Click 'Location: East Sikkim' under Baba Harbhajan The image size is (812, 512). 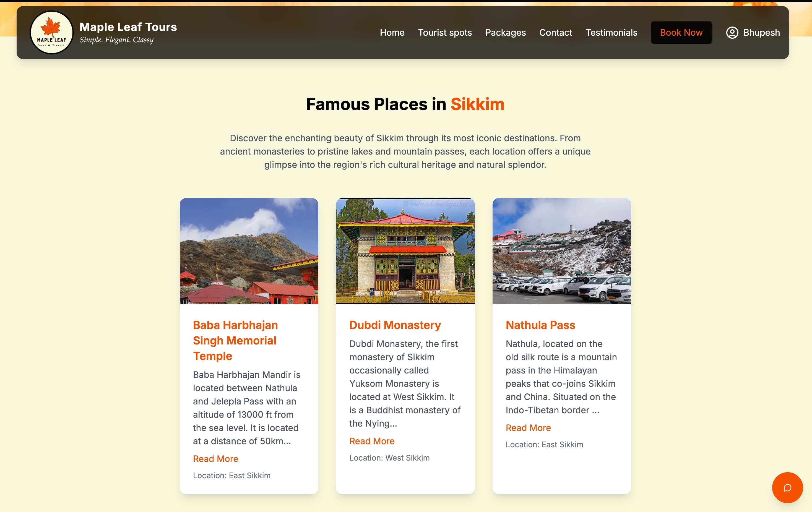coord(232,475)
